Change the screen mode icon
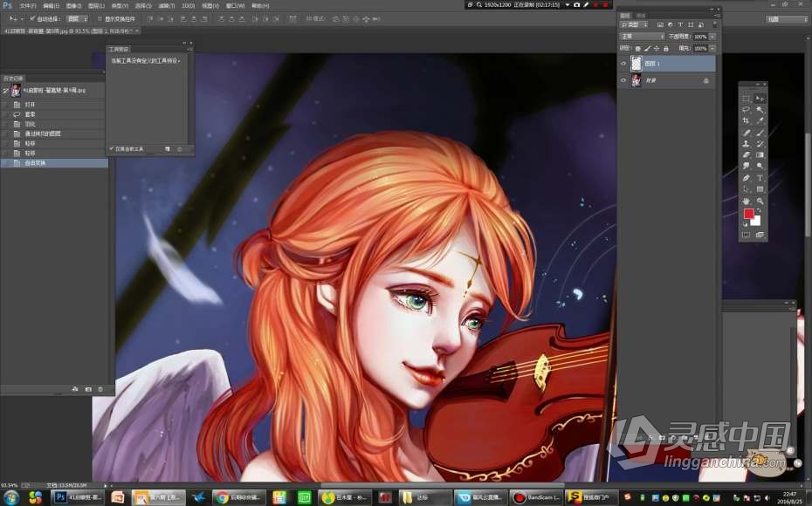812x506 pixels. pos(760,235)
